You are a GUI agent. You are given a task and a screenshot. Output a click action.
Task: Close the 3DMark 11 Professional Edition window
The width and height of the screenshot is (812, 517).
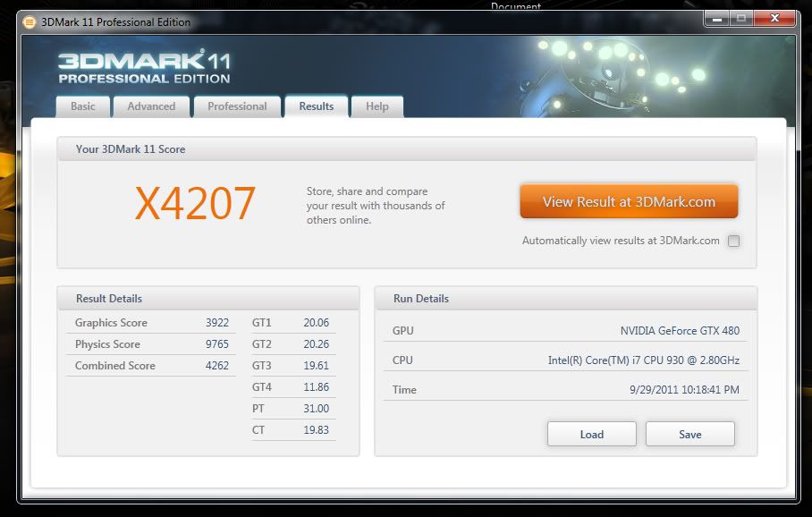(774, 18)
